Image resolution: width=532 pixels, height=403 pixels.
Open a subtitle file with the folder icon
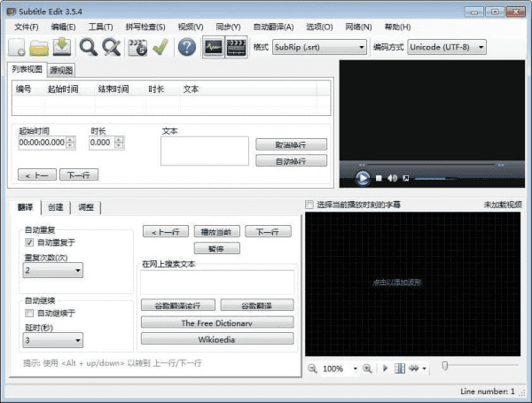41,48
